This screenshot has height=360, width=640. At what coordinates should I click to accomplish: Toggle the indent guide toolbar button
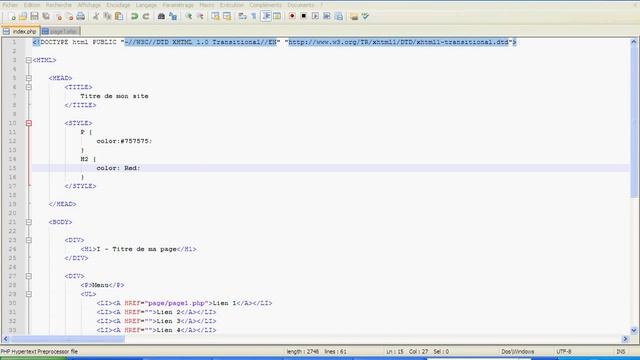click(x=266, y=16)
